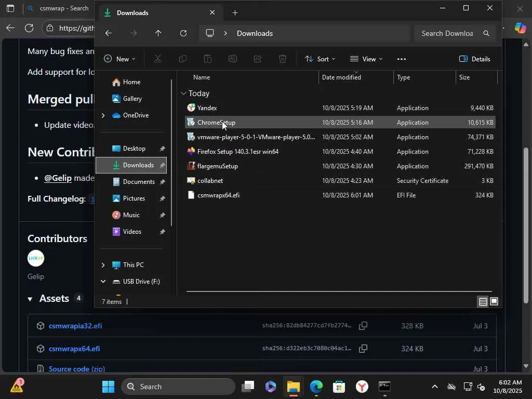Open the Sort dropdown menu
The height and width of the screenshot is (399, 532).
point(320,59)
